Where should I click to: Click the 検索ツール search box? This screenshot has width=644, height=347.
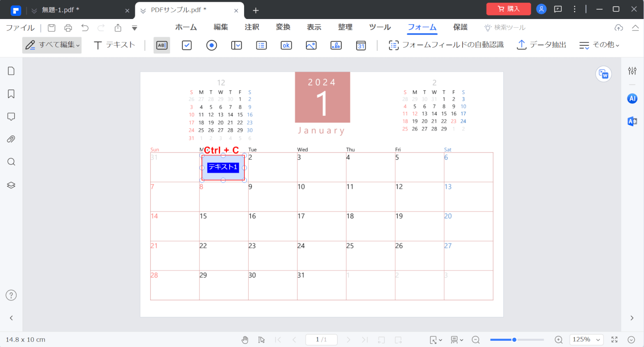coord(505,27)
